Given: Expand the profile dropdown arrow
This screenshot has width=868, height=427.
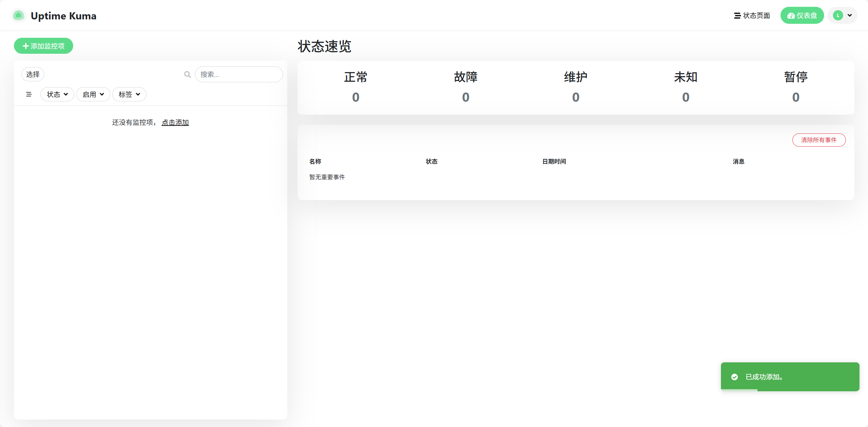Looking at the screenshot, I should click(x=850, y=15).
